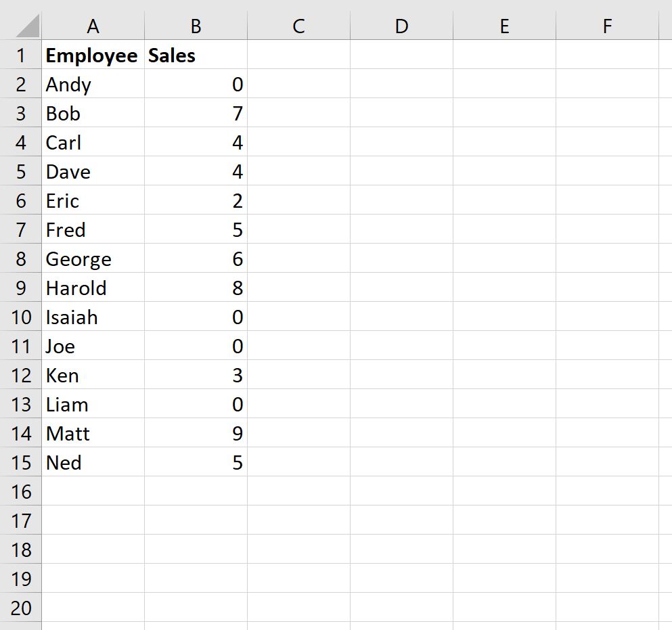The width and height of the screenshot is (672, 630).
Task: Select empty cell C16 below the data
Action: point(298,492)
